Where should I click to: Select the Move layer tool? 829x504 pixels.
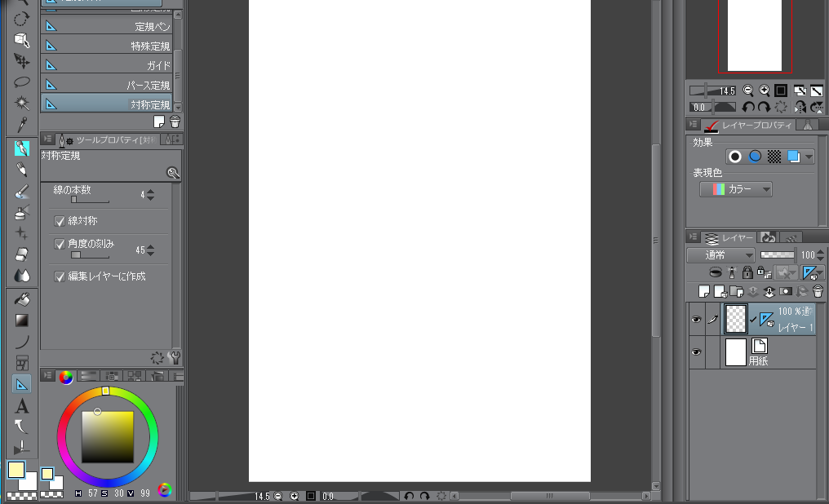(x=21, y=62)
